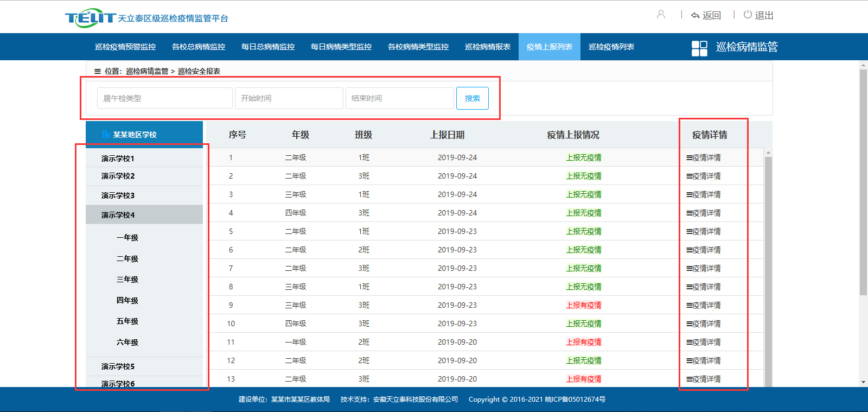Screen dimensions: 868x412
Task: Click the 返回 back arrow icon
Action: pos(695,16)
